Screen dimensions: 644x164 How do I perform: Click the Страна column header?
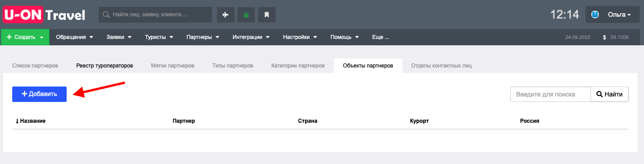click(x=308, y=121)
